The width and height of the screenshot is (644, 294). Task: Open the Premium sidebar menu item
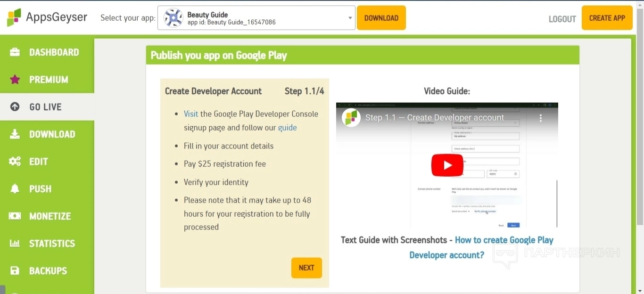coord(47,80)
